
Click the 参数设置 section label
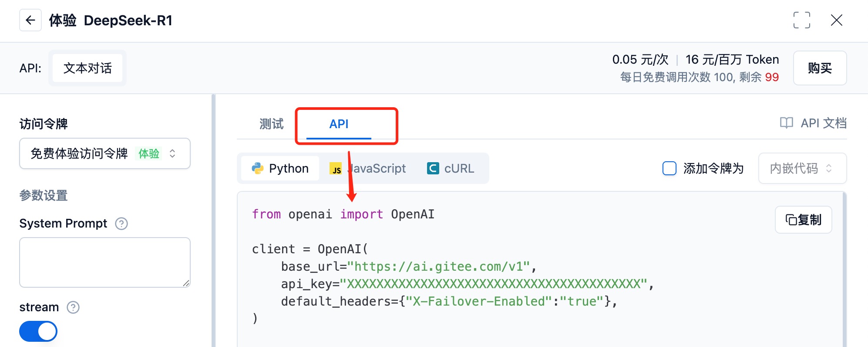[44, 195]
